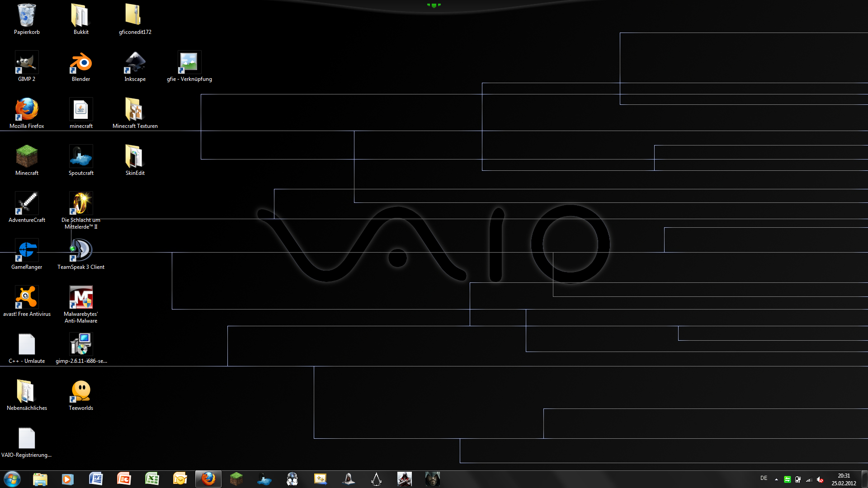Select the avast! Free Antivirus icon

(x=27, y=297)
